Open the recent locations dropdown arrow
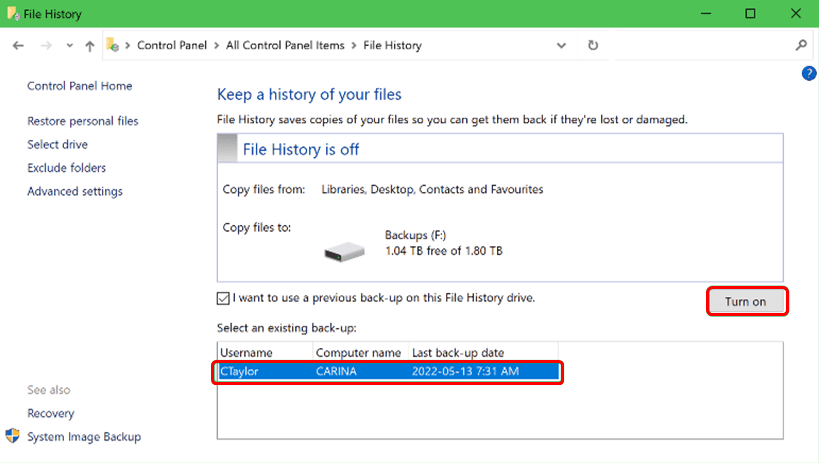 tap(69, 45)
